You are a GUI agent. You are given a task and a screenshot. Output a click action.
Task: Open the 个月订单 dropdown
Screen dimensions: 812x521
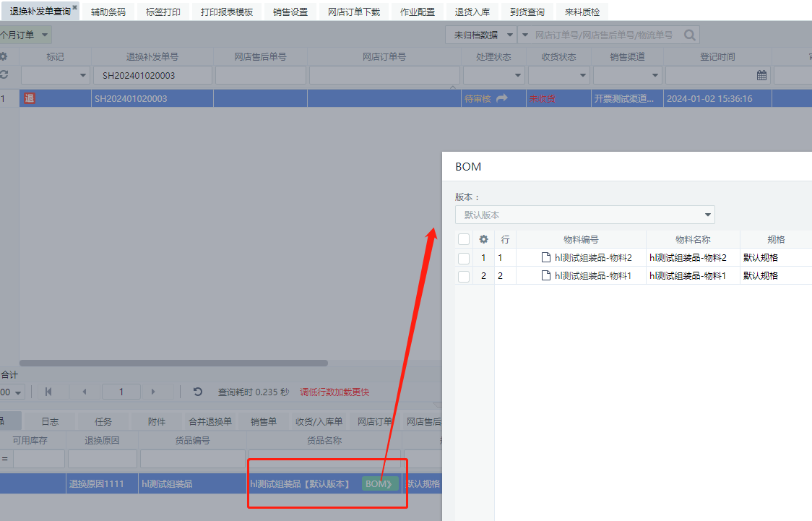[x=25, y=35]
